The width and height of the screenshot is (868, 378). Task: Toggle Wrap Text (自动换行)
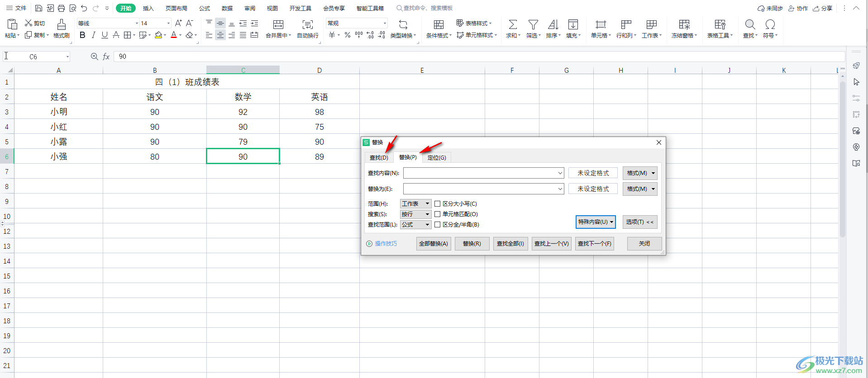click(x=308, y=28)
